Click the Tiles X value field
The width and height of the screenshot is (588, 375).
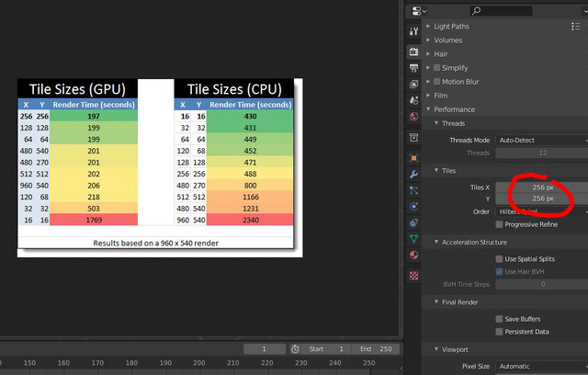[541, 187]
